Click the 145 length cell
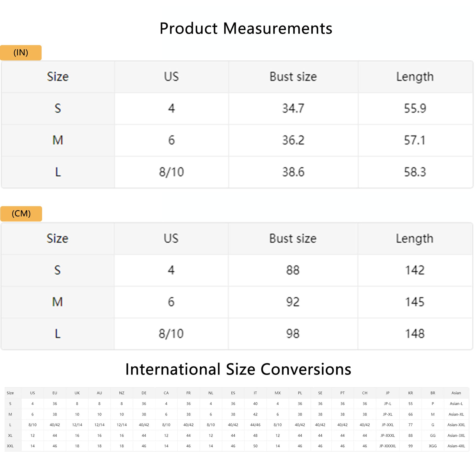Viewport: 476px width, 476px height. (x=414, y=302)
